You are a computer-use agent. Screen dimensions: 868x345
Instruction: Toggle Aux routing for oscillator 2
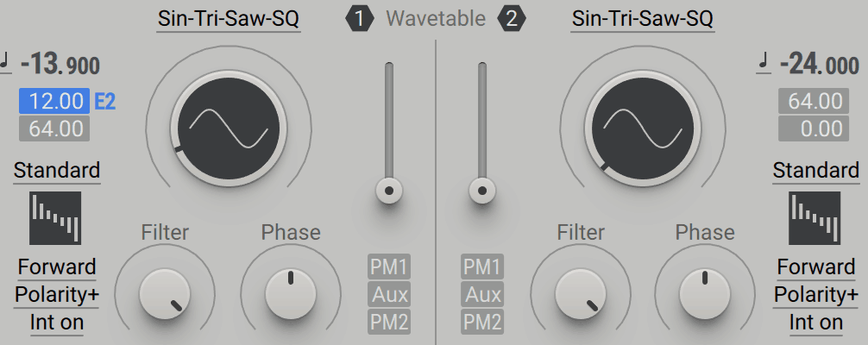click(x=482, y=294)
